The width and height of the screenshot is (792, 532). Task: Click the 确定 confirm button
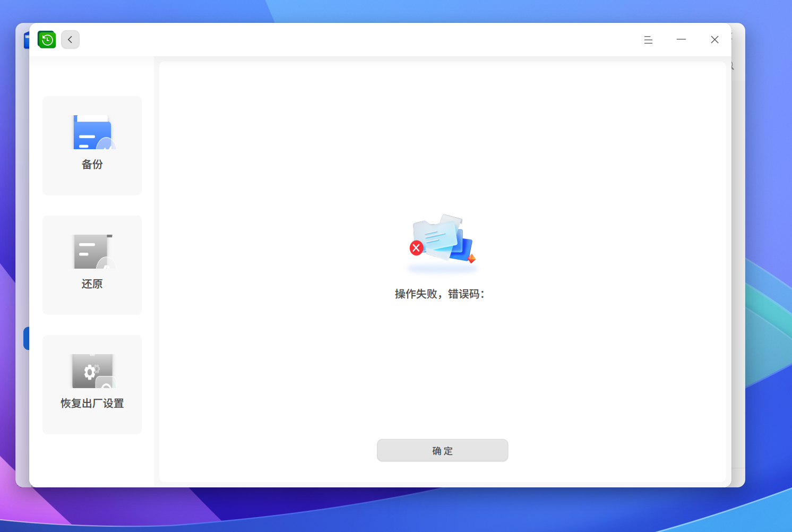[442, 450]
